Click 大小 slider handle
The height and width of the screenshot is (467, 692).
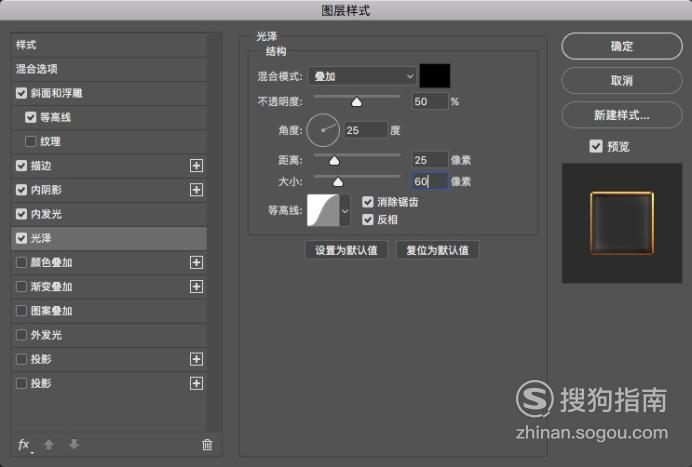pyautogui.click(x=338, y=182)
